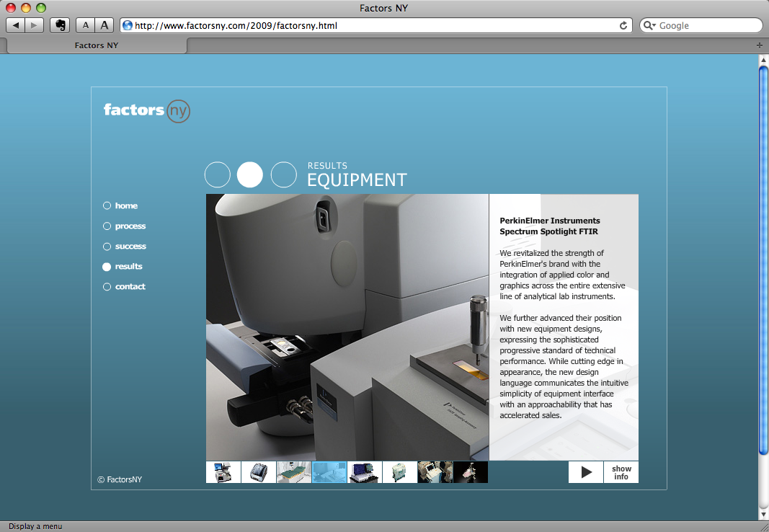The image size is (769, 532).
Task: Open the highlighted blue selected thumbnail
Action: (329, 472)
